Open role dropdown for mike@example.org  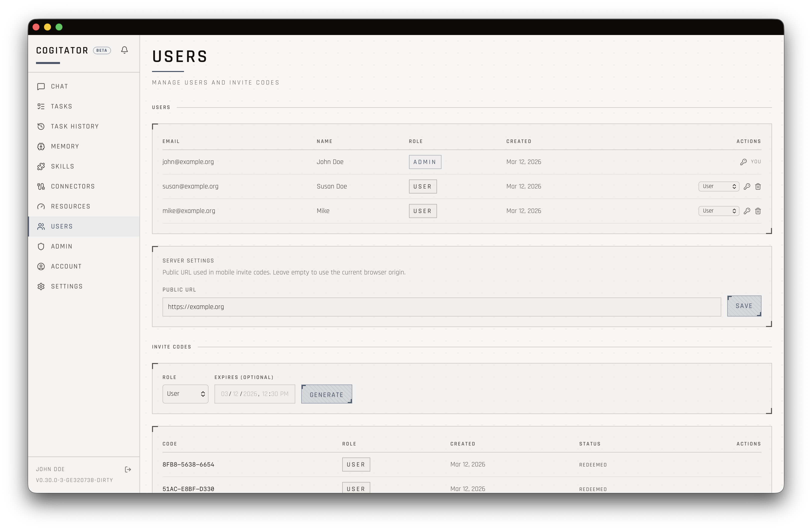click(719, 211)
